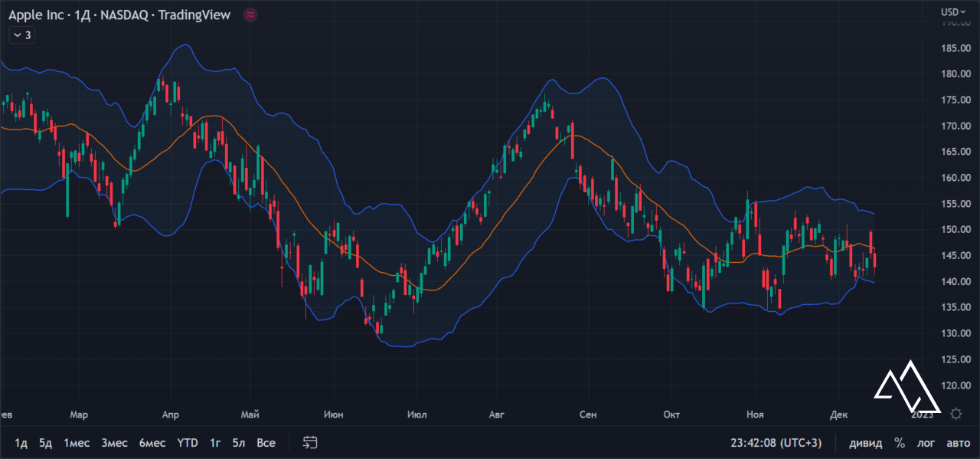Viewport: 980px width, 459px height.
Task: Toggle дивид dividend adjustment
Action: coord(865,443)
